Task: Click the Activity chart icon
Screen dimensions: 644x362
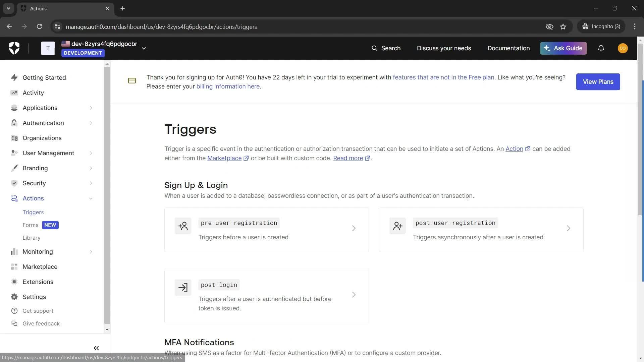Action: point(14,93)
